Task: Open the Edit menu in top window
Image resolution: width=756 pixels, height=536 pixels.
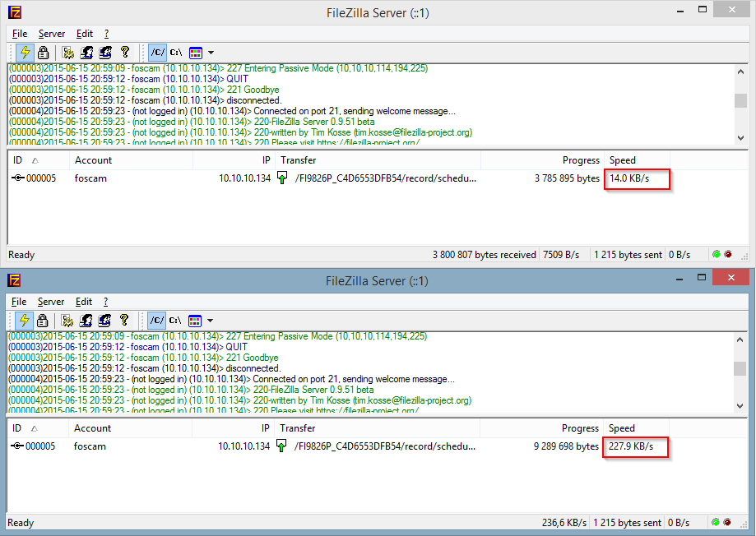Action: click(85, 34)
